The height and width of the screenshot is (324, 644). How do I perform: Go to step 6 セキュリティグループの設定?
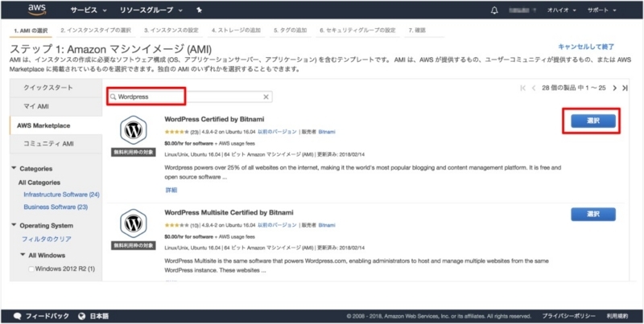pos(357,31)
